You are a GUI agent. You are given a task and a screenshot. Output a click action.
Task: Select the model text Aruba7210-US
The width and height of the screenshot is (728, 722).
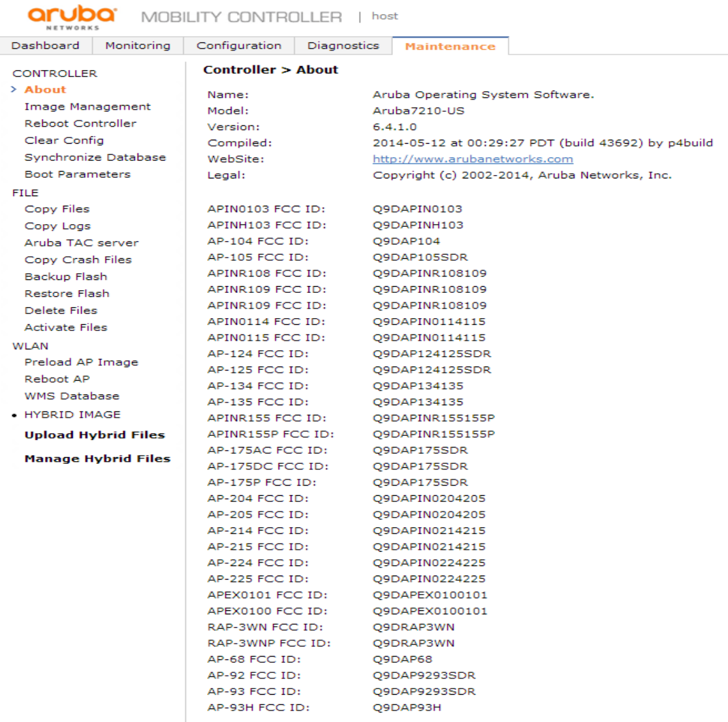pos(418,111)
